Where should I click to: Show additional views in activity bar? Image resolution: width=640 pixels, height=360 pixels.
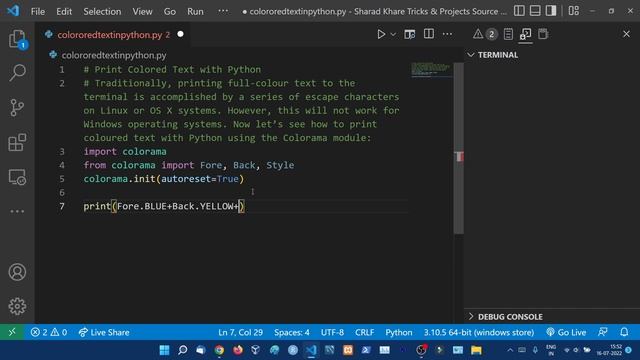pyautogui.click(x=17, y=211)
